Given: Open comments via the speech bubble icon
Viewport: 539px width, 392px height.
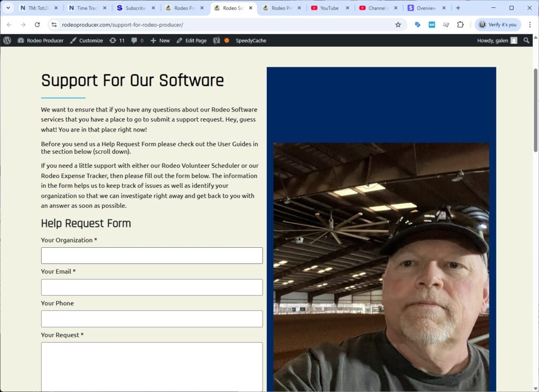Looking at the screenshot, I should coord(134,40).
